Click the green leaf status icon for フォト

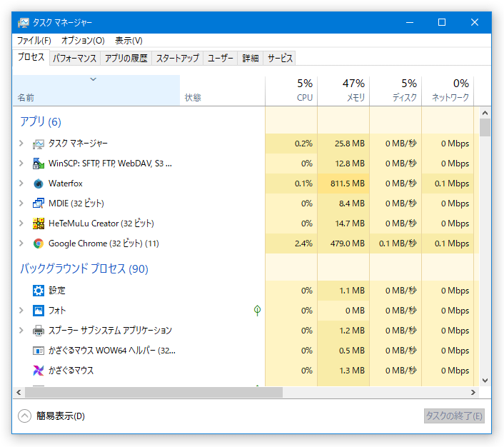tap(257, 311)
